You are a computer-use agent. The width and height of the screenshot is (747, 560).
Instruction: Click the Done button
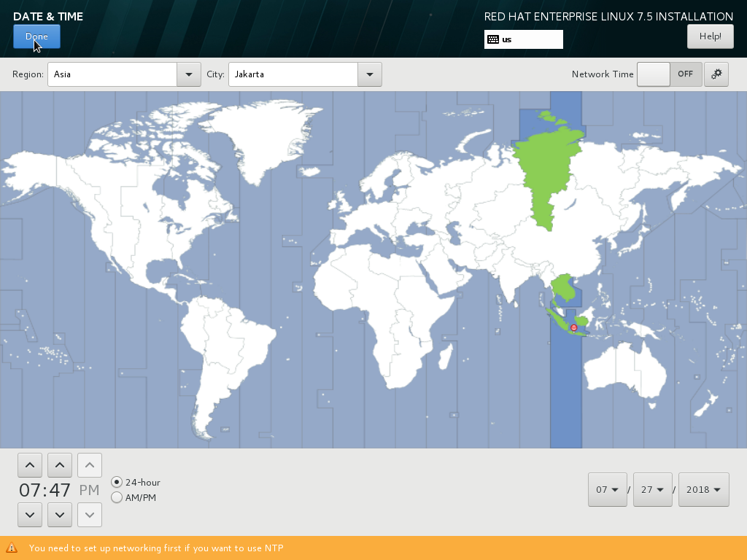tap(36, 36)
